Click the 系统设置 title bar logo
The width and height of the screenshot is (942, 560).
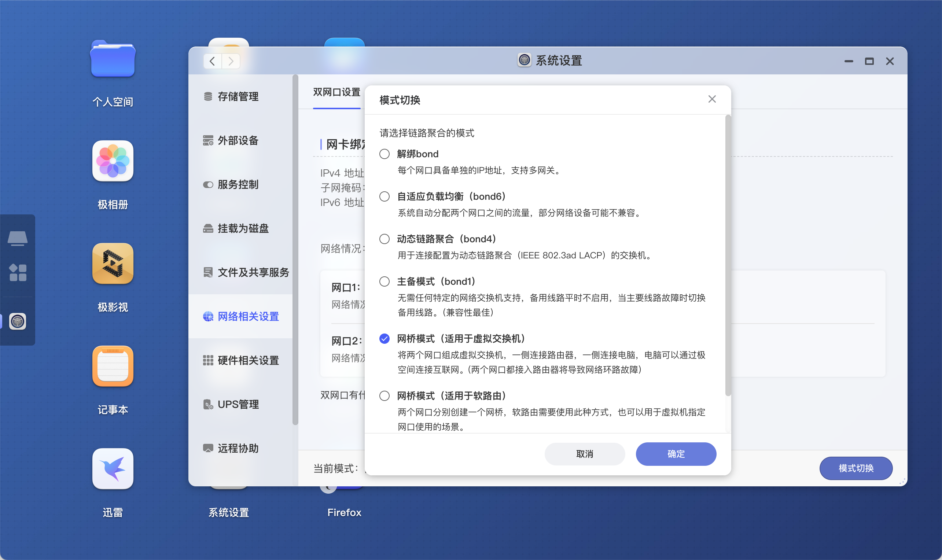click(524, 60)
